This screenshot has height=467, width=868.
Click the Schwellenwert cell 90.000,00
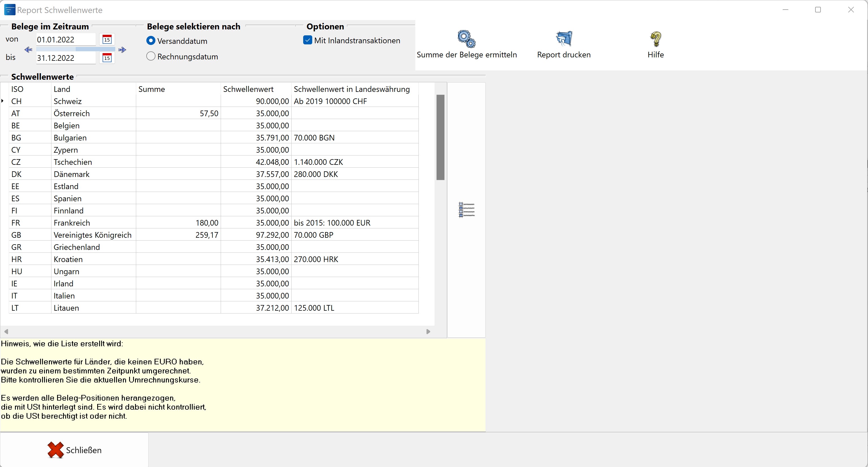tap(256, 101)
